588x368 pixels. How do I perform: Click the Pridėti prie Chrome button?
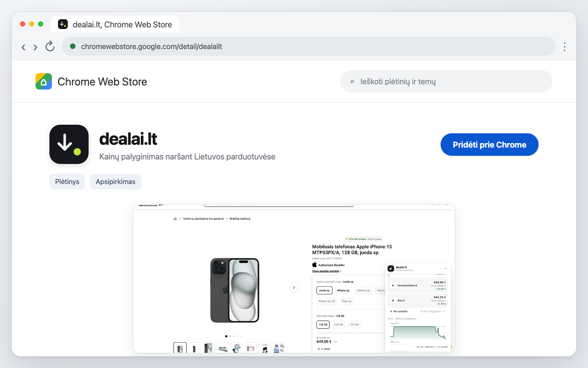pos(490,144)
